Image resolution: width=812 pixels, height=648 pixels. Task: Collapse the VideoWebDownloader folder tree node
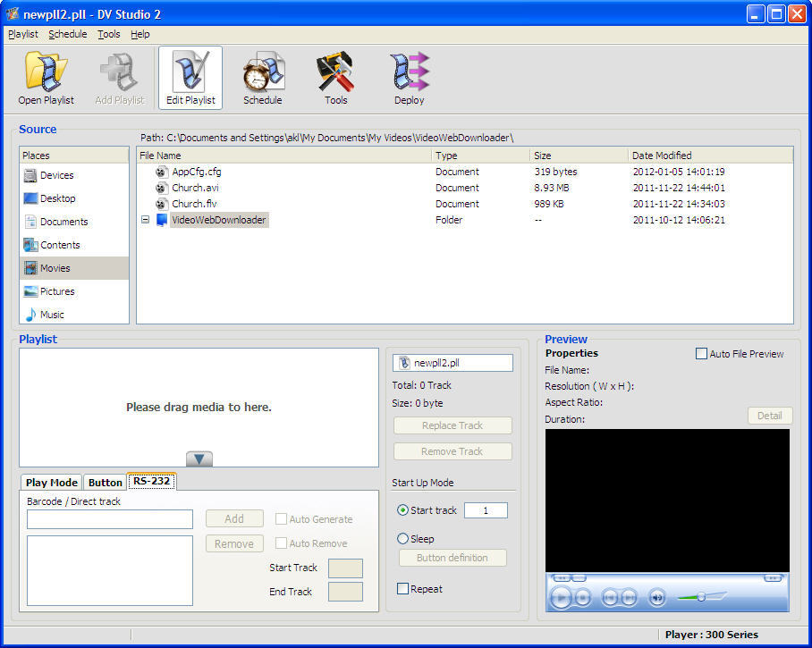point(146,220)
